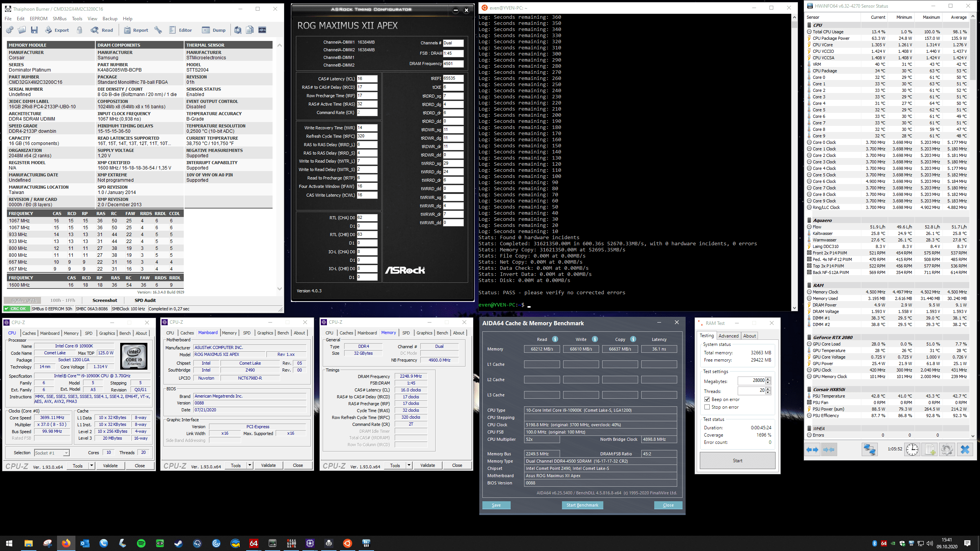The width and height of the screenshot is (980, 551).
Task: Click the terminal window vertical scrollbar
Action: point(794,163)
